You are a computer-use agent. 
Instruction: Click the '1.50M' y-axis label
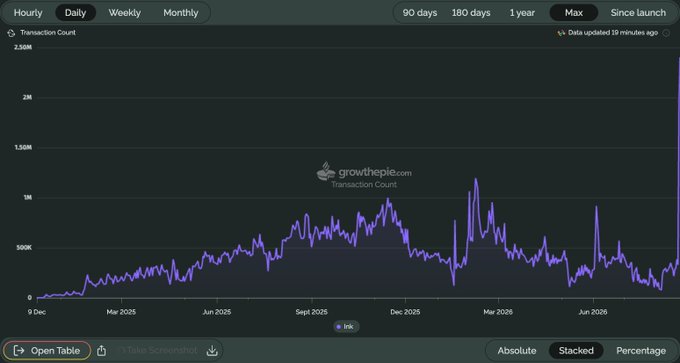point(23,147)
